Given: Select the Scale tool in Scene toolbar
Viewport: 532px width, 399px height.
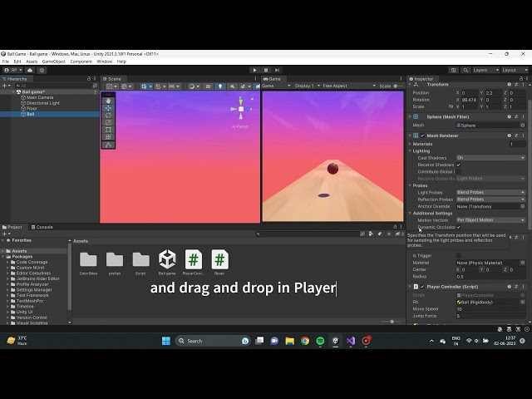Looking at the screenshot, I should point(108,122).
